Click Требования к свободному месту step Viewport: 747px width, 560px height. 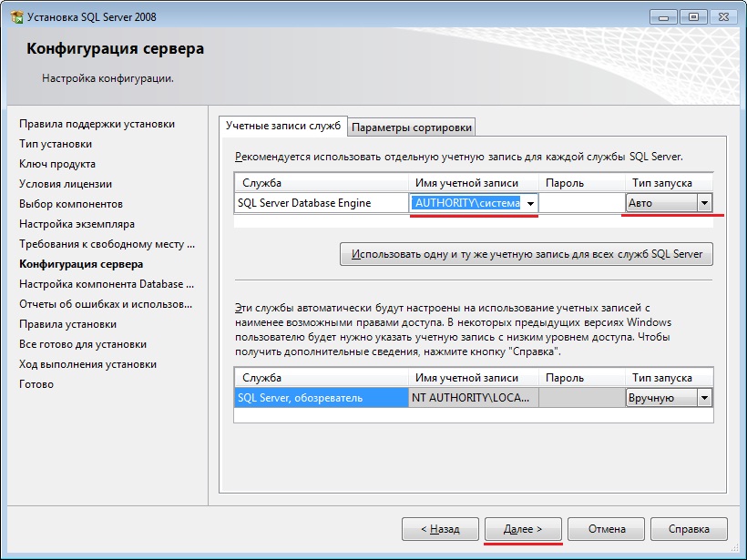pos(107,244)
